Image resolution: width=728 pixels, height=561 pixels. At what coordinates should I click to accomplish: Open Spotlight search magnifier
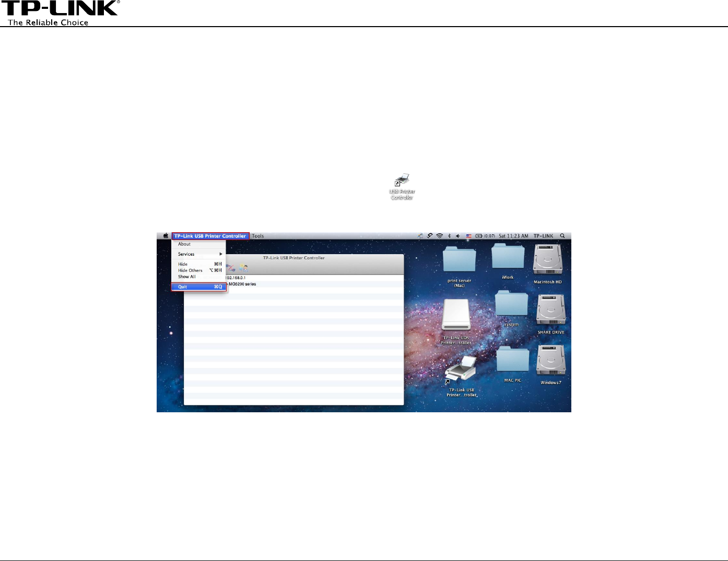coord(562,236)
